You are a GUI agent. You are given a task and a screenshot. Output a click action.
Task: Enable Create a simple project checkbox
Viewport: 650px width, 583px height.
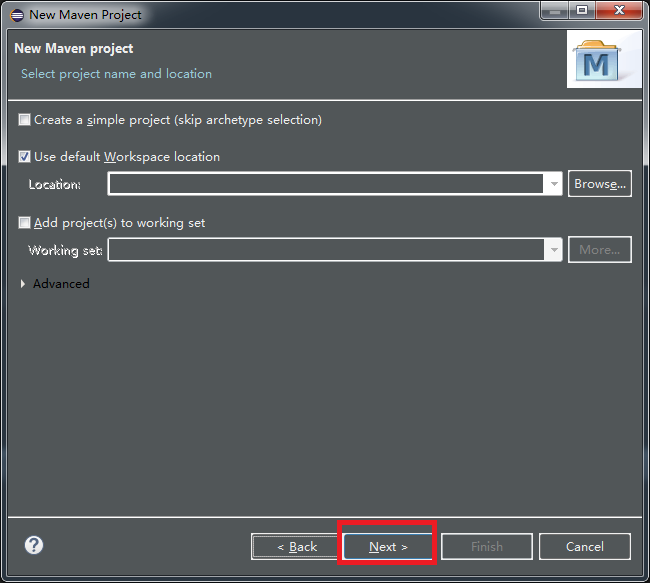[24, 120]
